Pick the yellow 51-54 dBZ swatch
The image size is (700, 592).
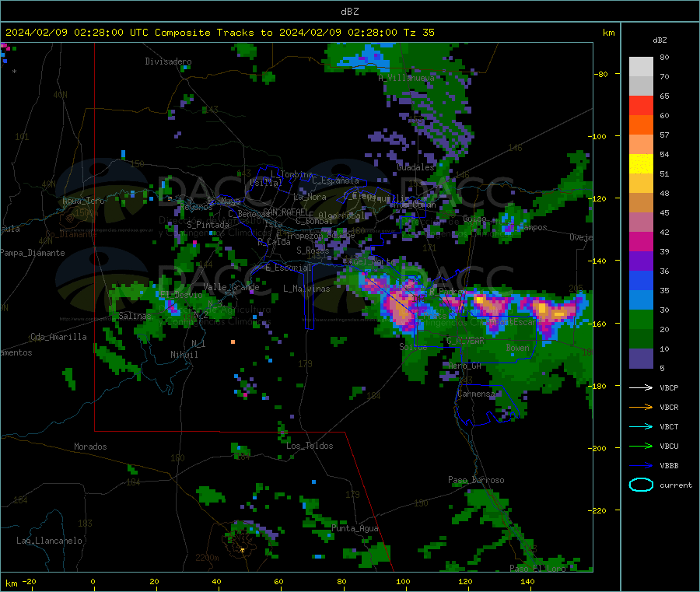tap(641, 164)
